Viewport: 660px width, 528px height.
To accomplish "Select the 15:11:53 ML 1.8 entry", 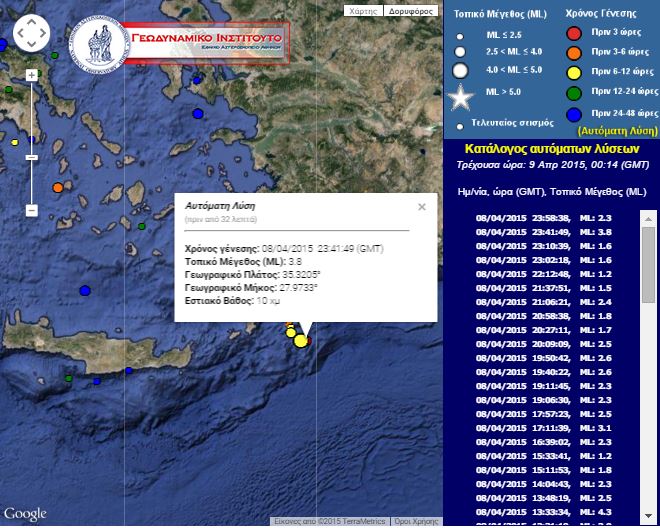I will pyautogui.click(x=543, y=470).
